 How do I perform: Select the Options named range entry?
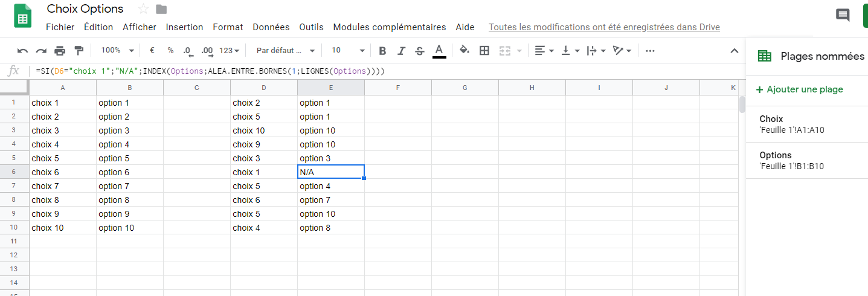(807, 161)
